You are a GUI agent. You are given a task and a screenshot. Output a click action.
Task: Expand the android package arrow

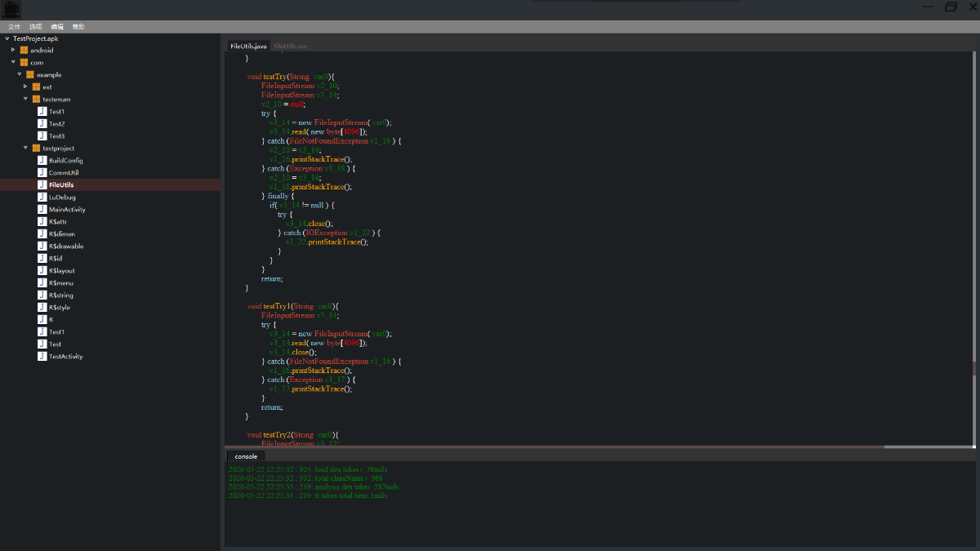point(13,50)
